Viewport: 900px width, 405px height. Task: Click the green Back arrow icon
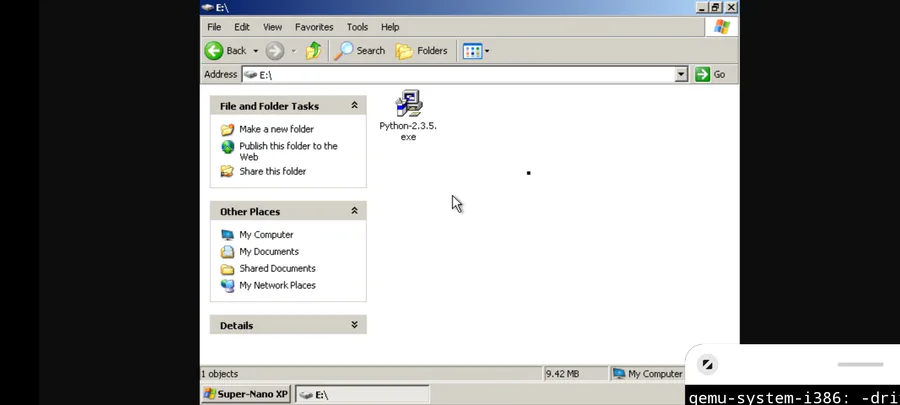click(214, 50)
